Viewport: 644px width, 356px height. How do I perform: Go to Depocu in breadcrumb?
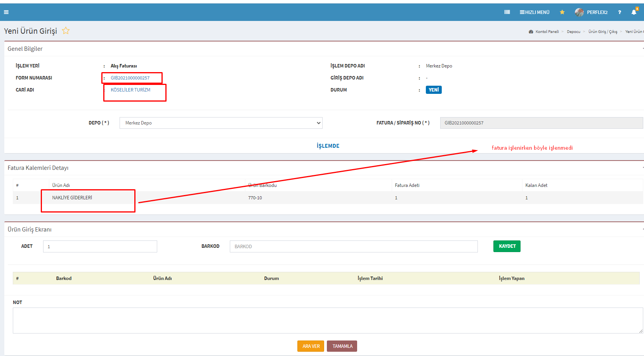click(x=573, y=32)
